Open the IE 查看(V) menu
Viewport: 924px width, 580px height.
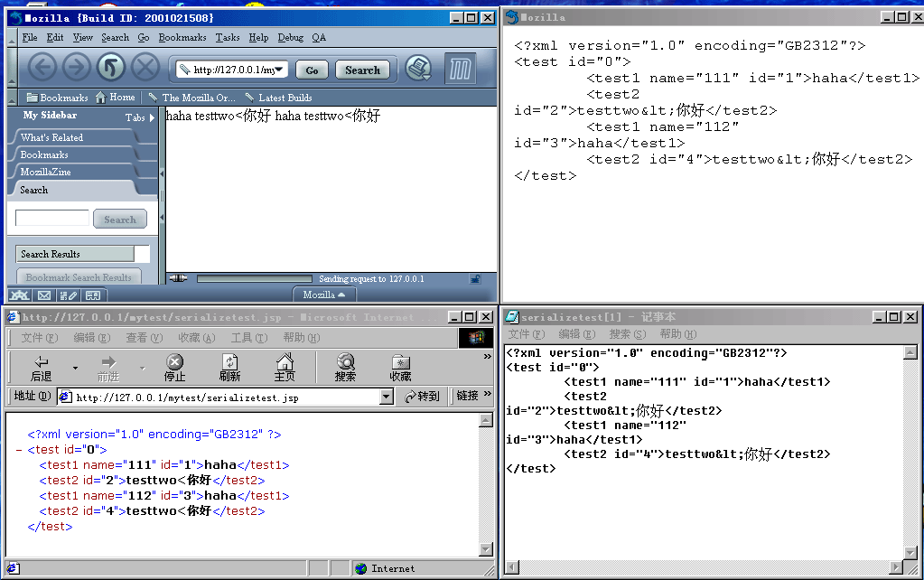coord(145,338)
